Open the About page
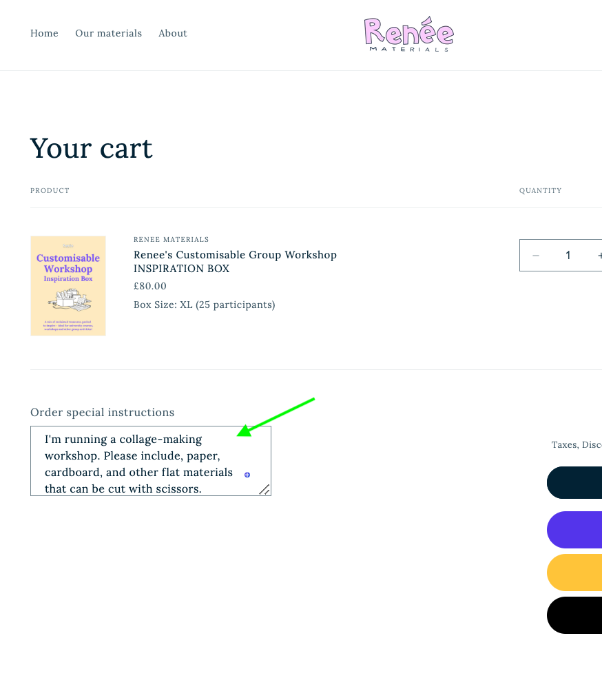Viewport: 602px width, 700px height. (173, 33)
